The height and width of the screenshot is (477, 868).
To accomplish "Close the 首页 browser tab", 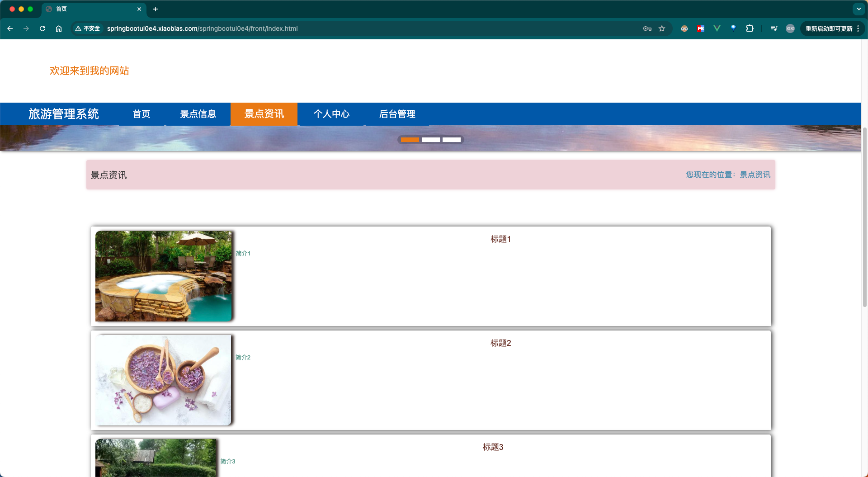I will click(139, 9).
